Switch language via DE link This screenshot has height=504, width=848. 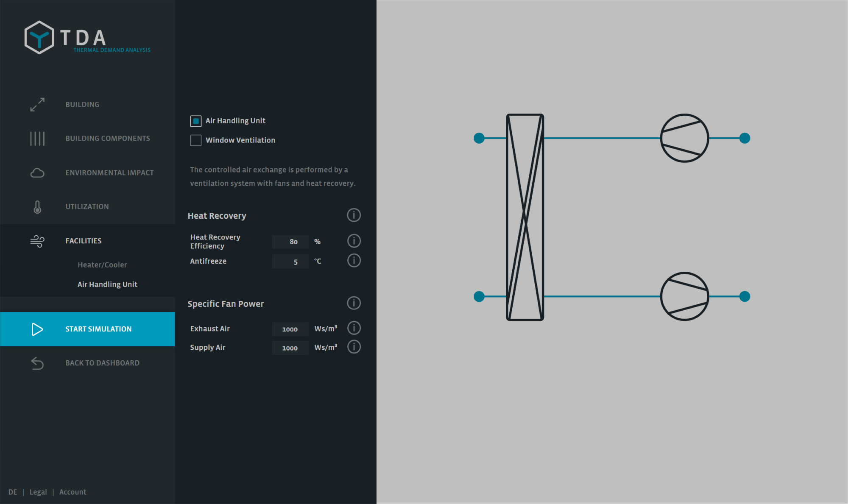tap(13, 492)
